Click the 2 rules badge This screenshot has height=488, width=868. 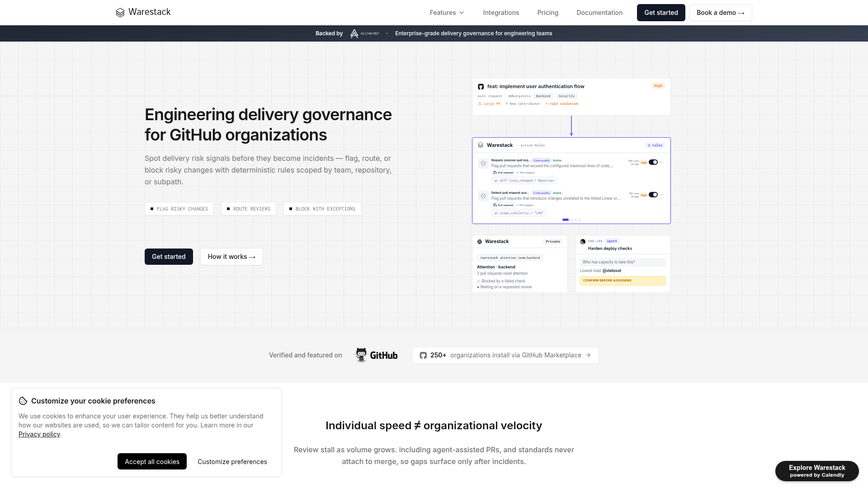(x=655, y=145)
